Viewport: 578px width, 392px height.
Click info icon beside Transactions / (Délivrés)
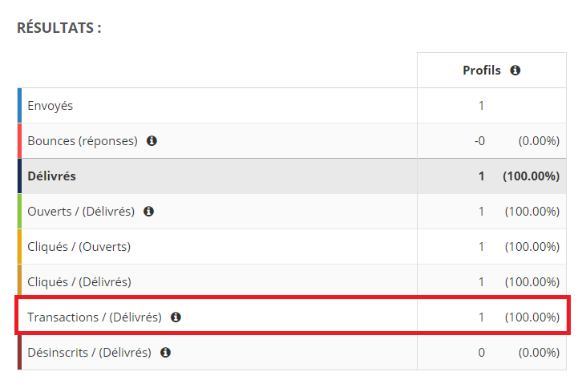coord(176,317)
